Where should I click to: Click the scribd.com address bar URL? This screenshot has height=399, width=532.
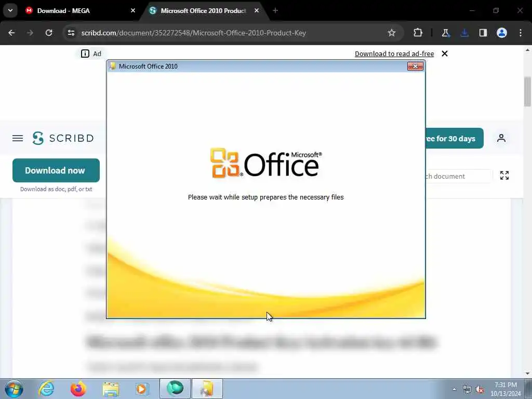pyautogui.click(x=193, y=33)
